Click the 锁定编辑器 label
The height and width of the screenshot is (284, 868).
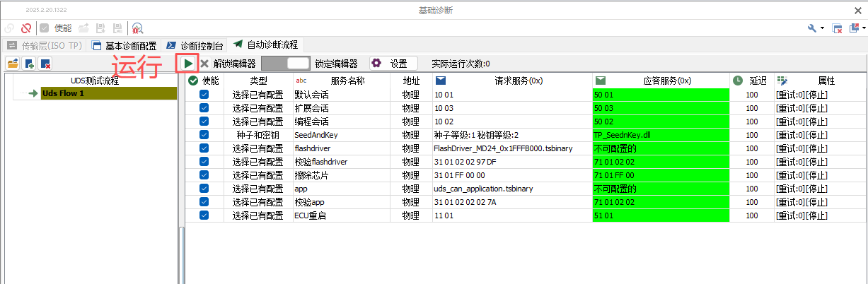click(x=336, y=64)
